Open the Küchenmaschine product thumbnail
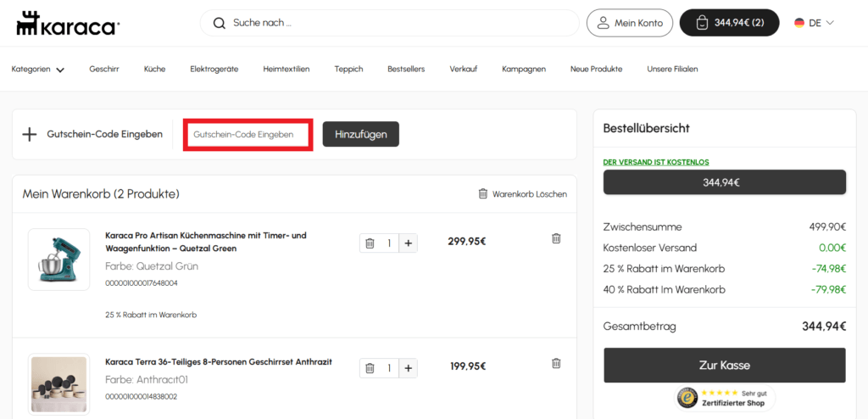The width and height of the screenshot is (868, 419). coord(58,260)
